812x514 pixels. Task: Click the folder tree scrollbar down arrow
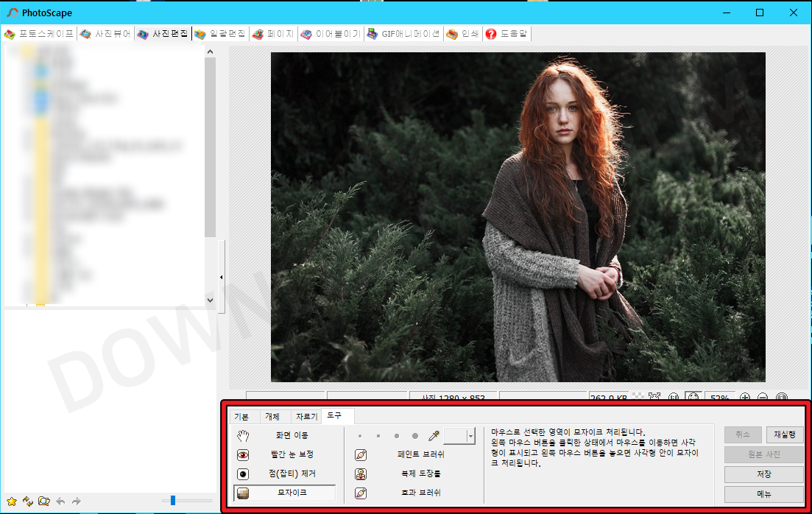coord(210,300)
